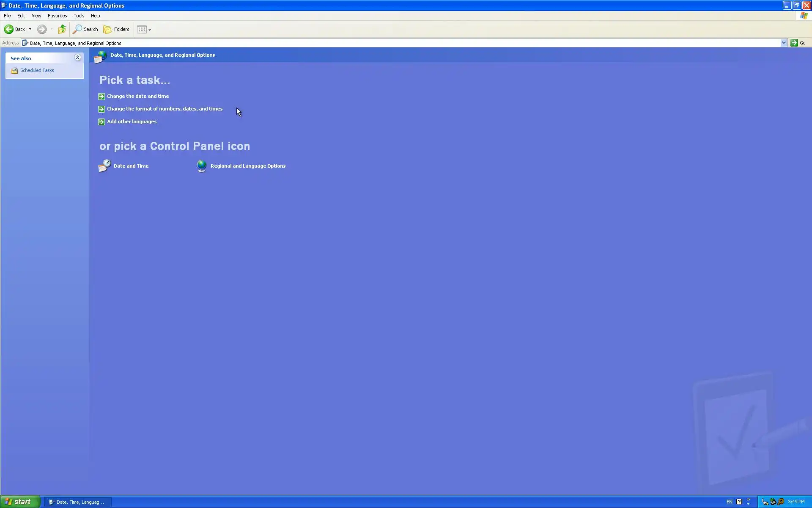Click Change the format of numbers link
This screenshot has height=508, width=812.
point(165,109)
